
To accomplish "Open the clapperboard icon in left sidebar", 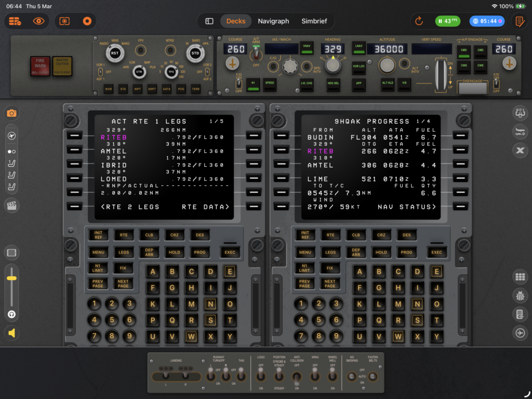I will [x=11, y=205].
